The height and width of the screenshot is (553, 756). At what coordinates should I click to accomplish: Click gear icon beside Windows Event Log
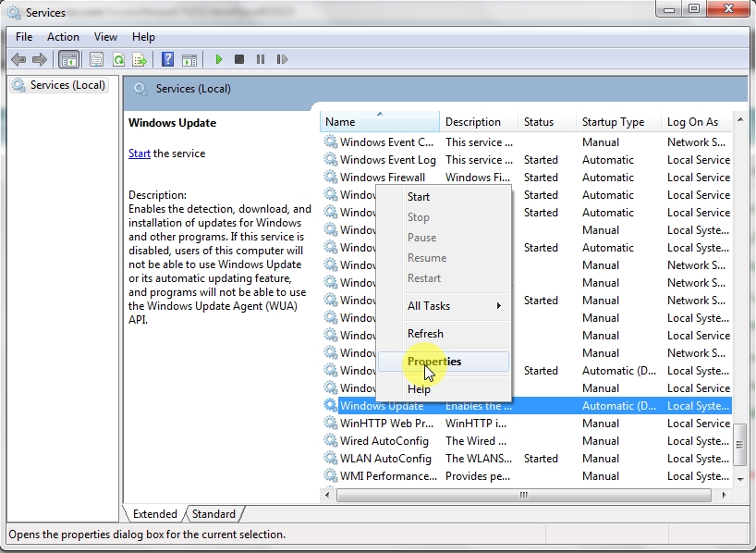pyautogui.click(x=330, y=159)
